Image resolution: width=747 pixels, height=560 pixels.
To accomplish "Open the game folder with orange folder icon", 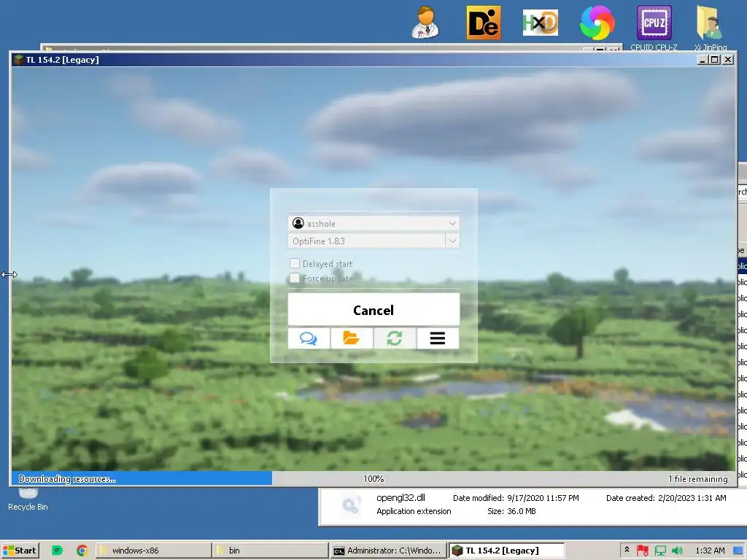I will [x=351, y=338].
